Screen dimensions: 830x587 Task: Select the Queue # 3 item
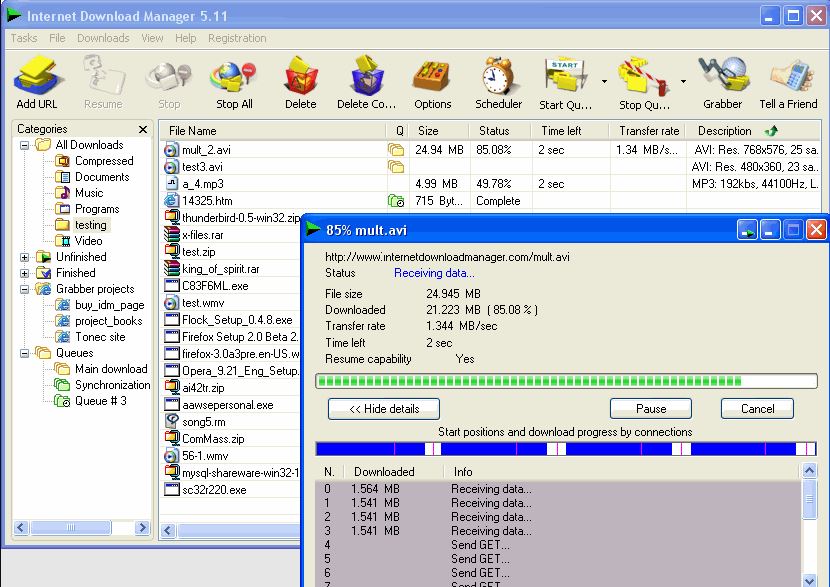coord(91,401)
